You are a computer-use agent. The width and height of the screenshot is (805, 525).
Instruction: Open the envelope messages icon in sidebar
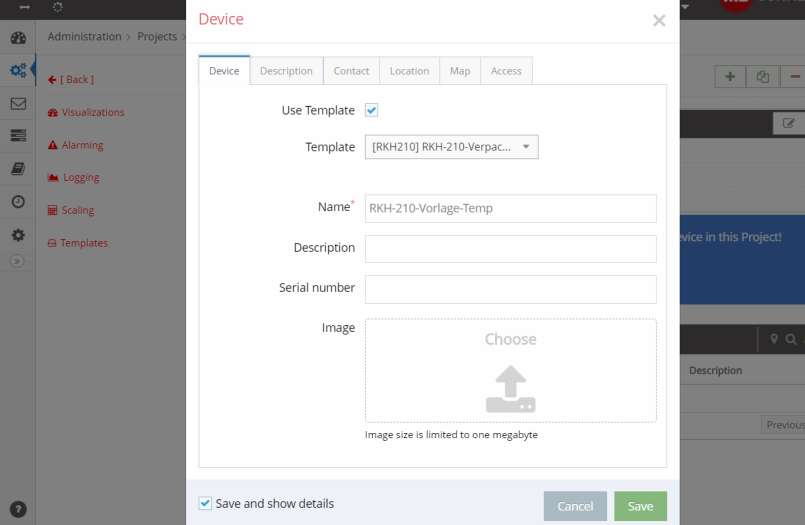[17, 104]
